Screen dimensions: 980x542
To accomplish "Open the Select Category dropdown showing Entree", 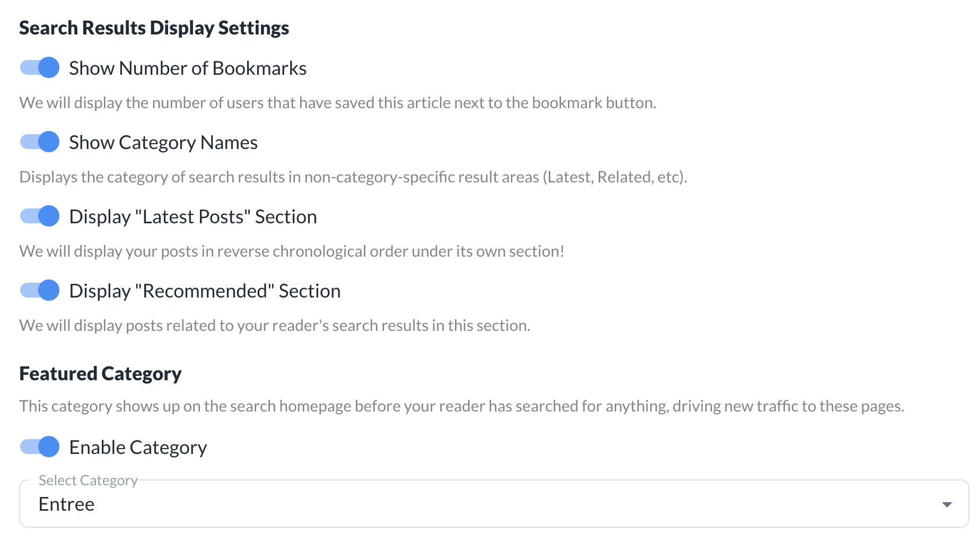I will point(494,504).
